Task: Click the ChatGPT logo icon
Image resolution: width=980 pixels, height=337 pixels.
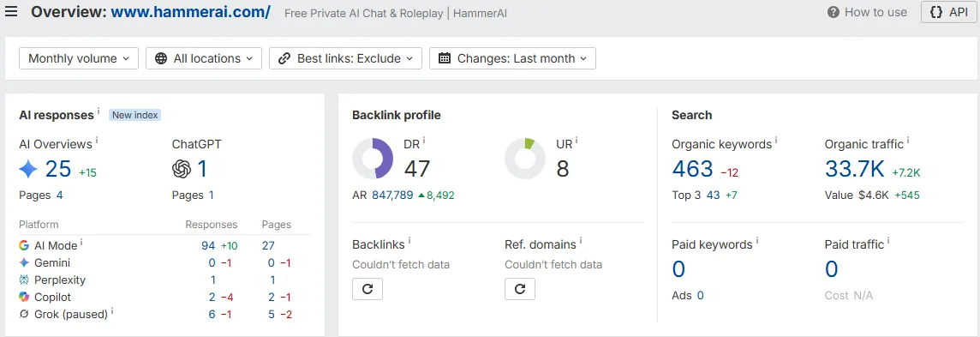Action: pos(182,169)
